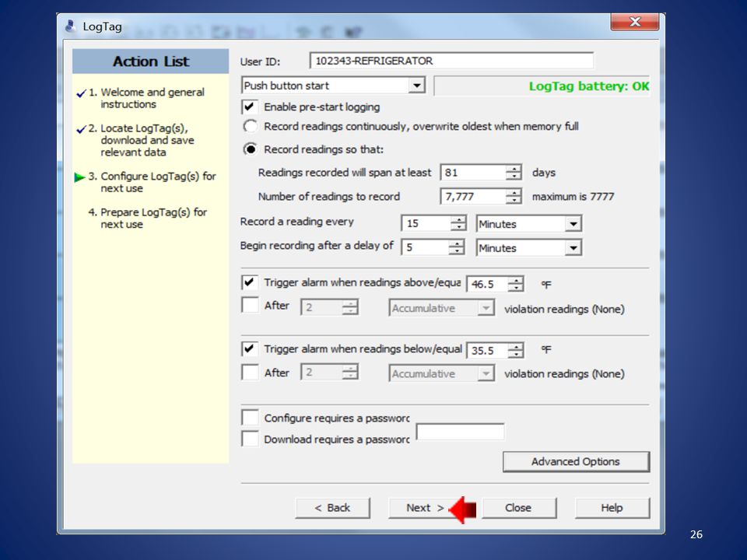
Task: Click the maximum is 7777 label
Action: [573, 197]
